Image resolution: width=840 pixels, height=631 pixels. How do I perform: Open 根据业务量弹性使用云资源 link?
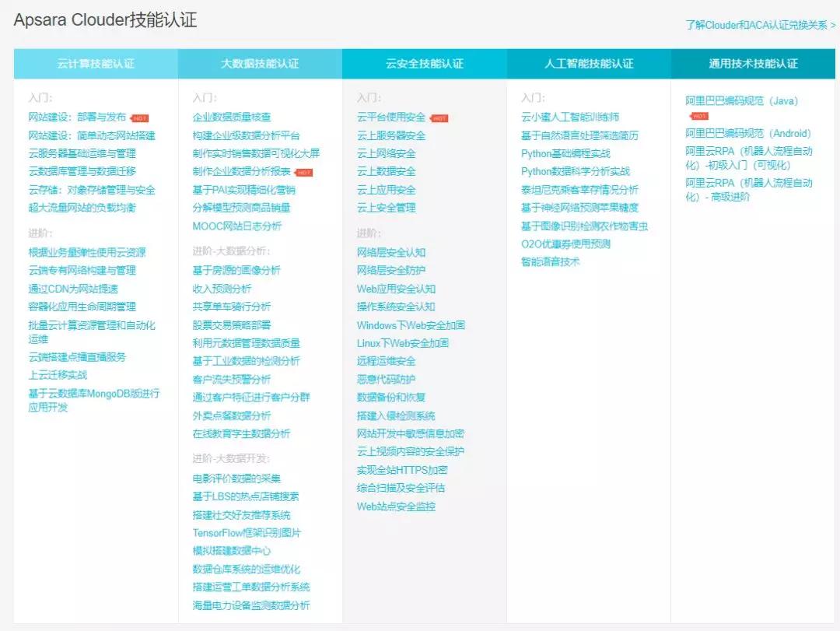87,252
